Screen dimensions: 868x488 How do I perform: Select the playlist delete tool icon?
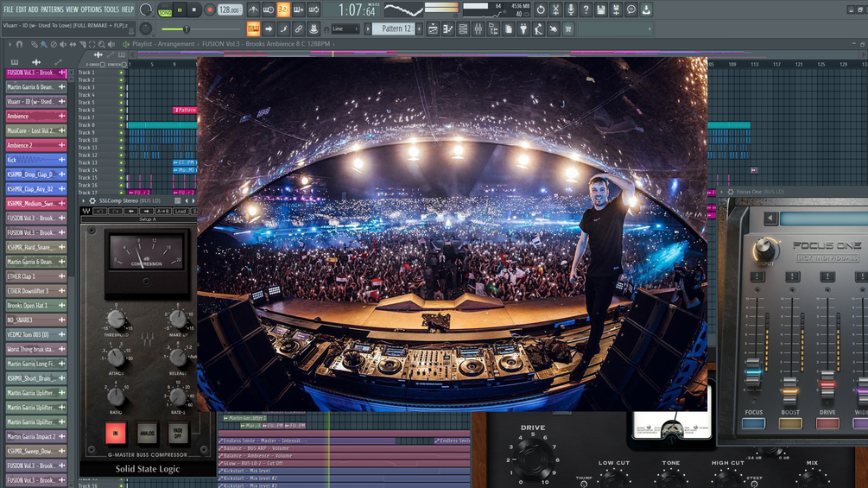tap(54, 44)
